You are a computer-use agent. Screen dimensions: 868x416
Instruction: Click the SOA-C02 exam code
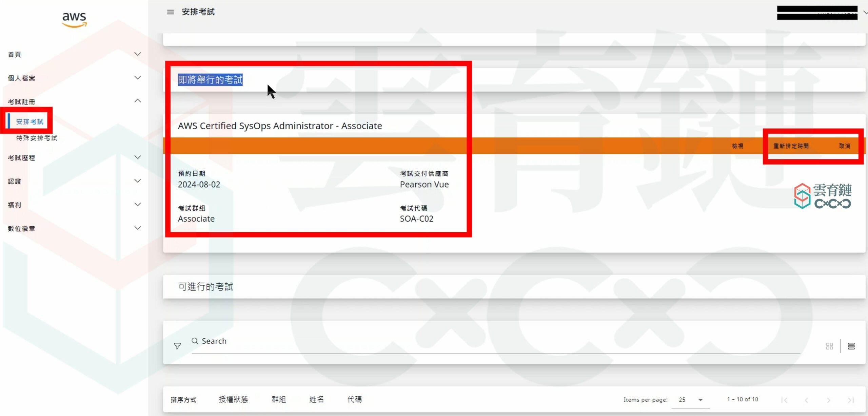[x=416, y=219]
